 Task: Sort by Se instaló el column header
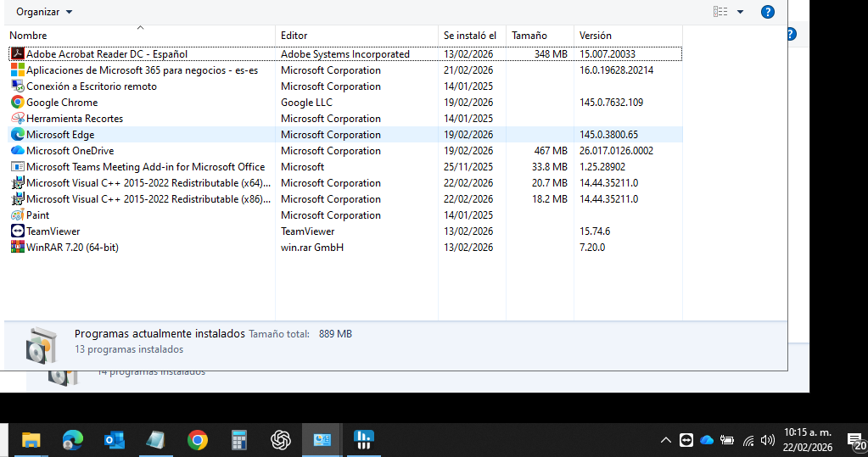469,36
